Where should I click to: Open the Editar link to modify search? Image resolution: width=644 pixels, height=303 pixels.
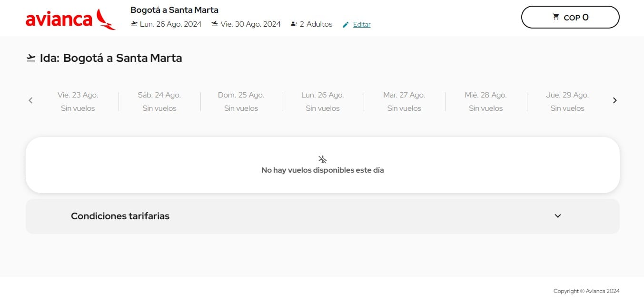pyautogui.click(x=362, y=25)
